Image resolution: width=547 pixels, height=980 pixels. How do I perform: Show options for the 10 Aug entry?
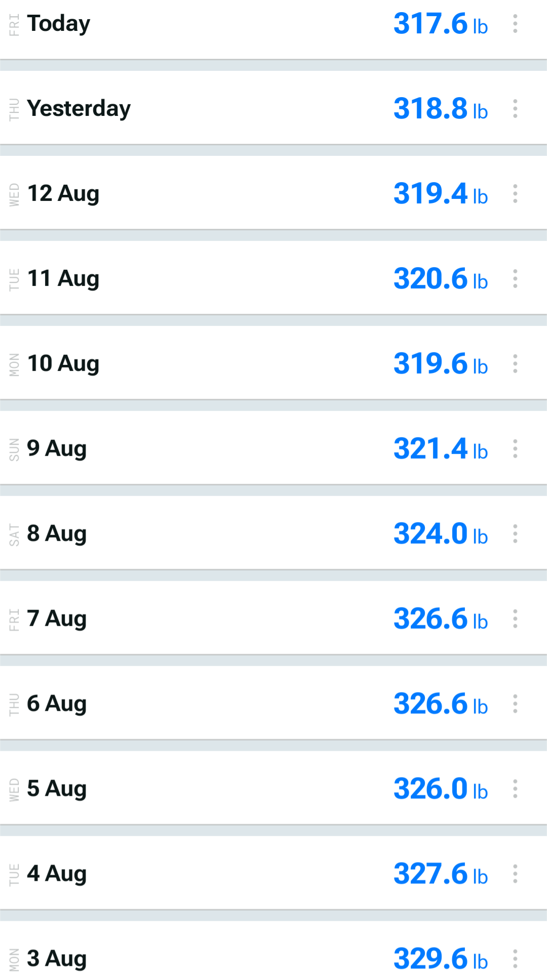[515, 364]
